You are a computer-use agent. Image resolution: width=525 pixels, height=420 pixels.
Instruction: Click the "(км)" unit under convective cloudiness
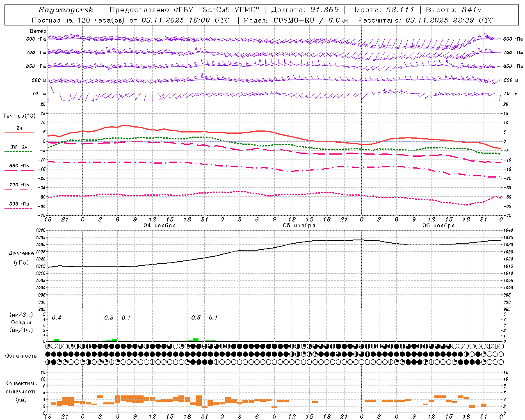pos(21,399)
